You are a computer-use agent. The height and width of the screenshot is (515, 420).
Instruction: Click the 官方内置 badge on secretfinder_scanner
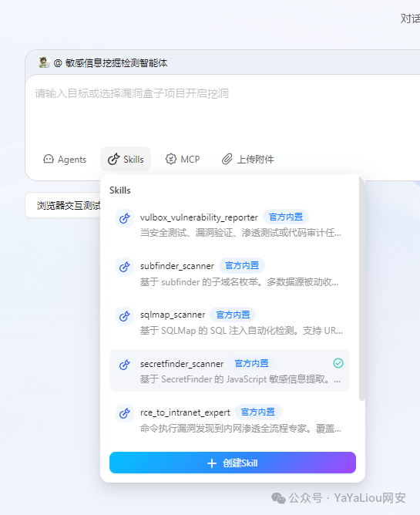(x=251, y=363)
